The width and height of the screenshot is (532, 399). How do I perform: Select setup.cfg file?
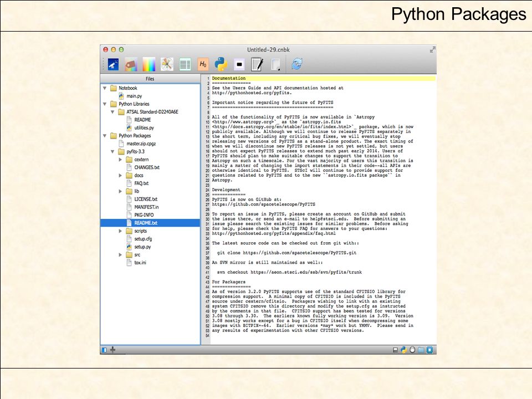click(x=143, y=239)
